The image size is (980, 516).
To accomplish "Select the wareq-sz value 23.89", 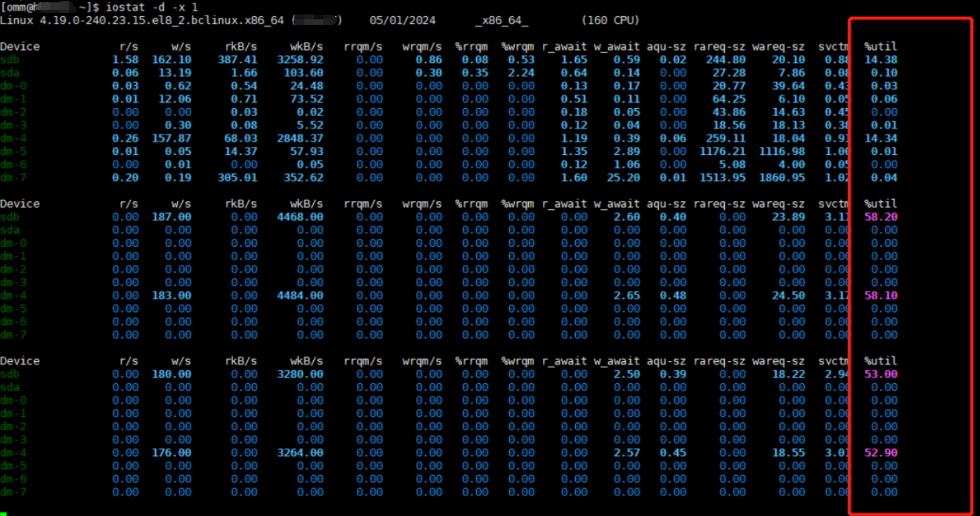I will [789, 217].
